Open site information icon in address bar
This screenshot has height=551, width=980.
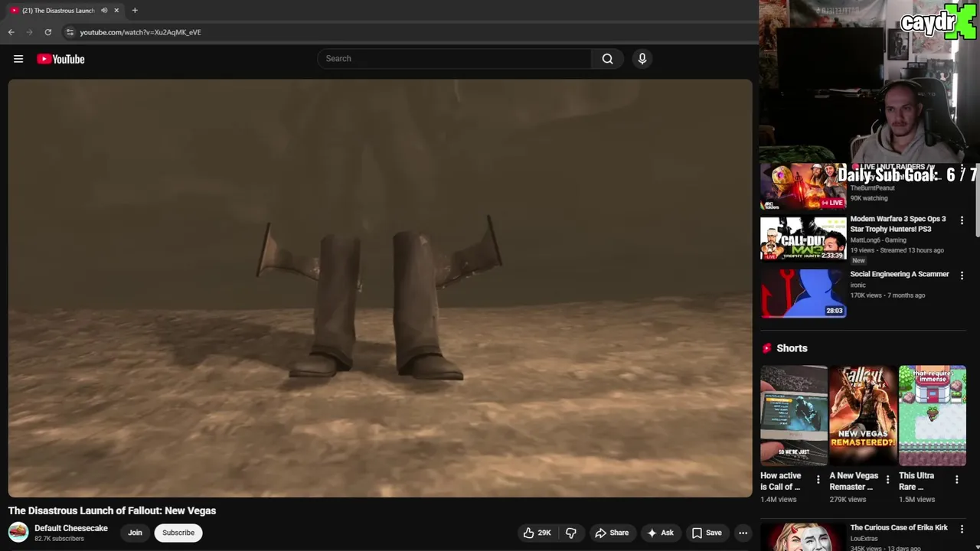[x=70, y=32]
